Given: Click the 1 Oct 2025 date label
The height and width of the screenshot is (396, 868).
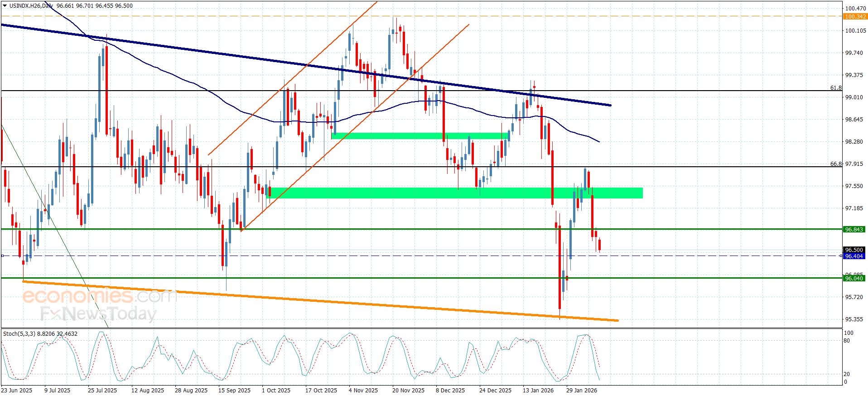Looking at the screenshot, I should pos(276,391).
